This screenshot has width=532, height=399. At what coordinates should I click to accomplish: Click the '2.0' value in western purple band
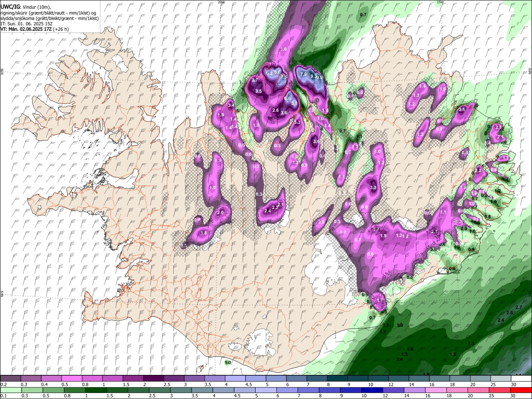pos(220,212)
